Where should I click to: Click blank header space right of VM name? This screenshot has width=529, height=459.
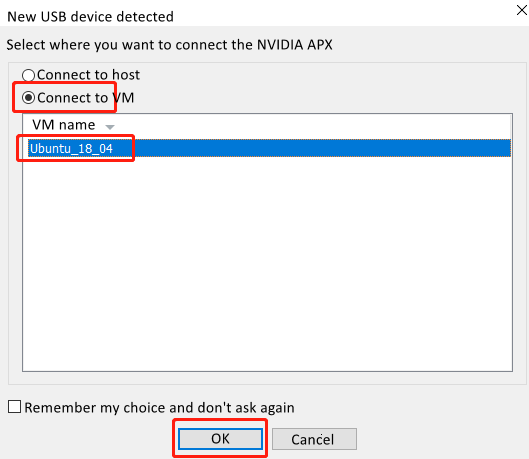[x=314, y=125]
